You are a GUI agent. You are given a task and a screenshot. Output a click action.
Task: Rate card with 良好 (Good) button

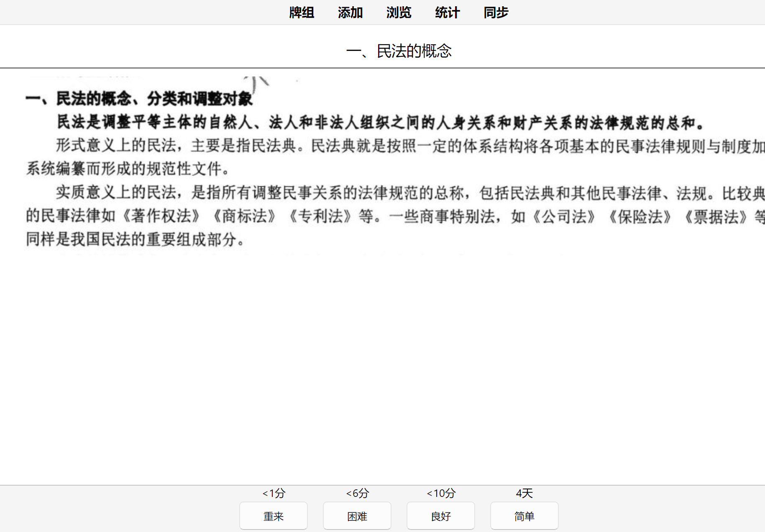click(441, 516)
